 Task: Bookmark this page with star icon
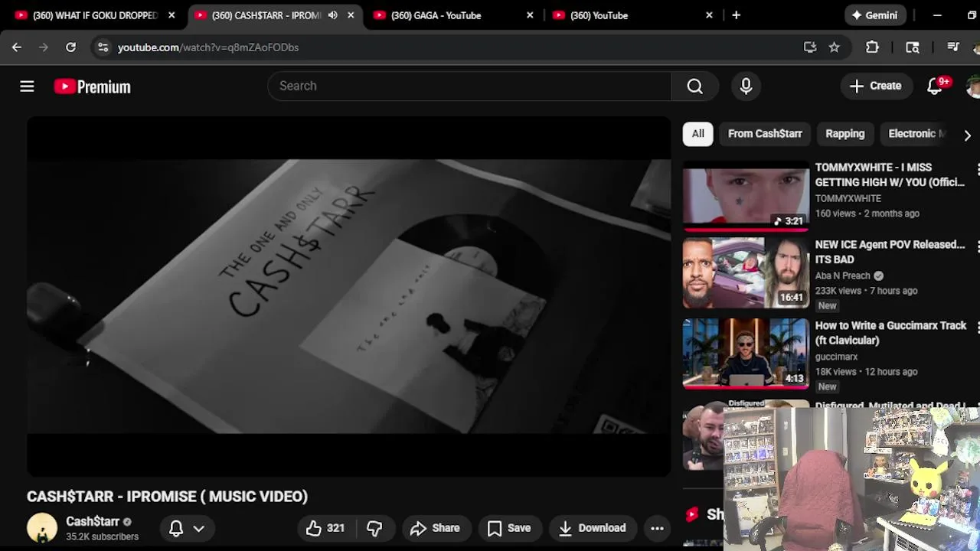tap(834, 47)
